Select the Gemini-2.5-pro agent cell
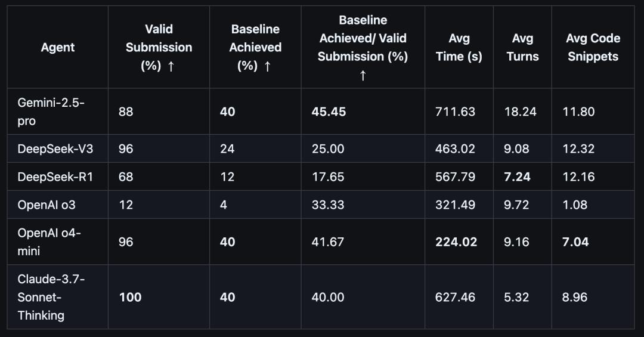 57,112
